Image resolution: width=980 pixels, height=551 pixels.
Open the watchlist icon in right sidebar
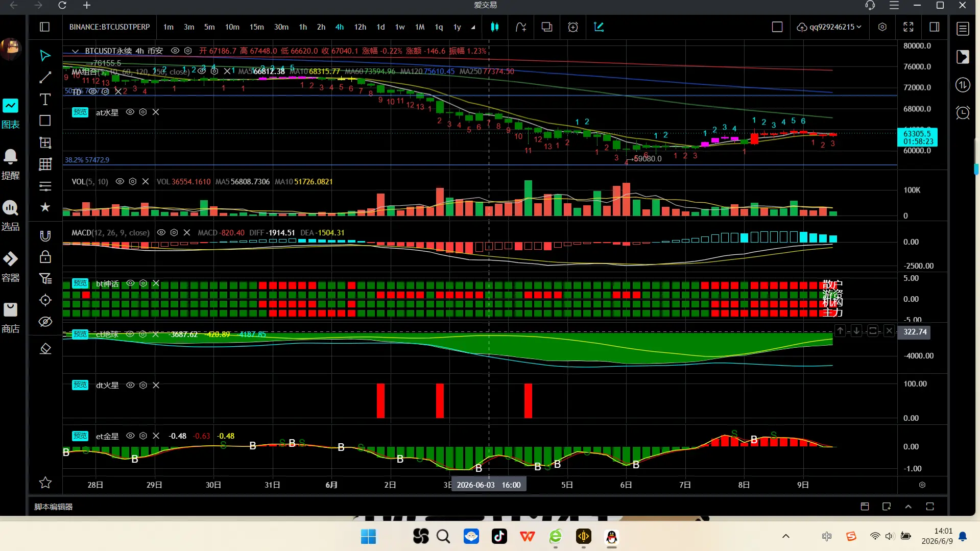963,29
